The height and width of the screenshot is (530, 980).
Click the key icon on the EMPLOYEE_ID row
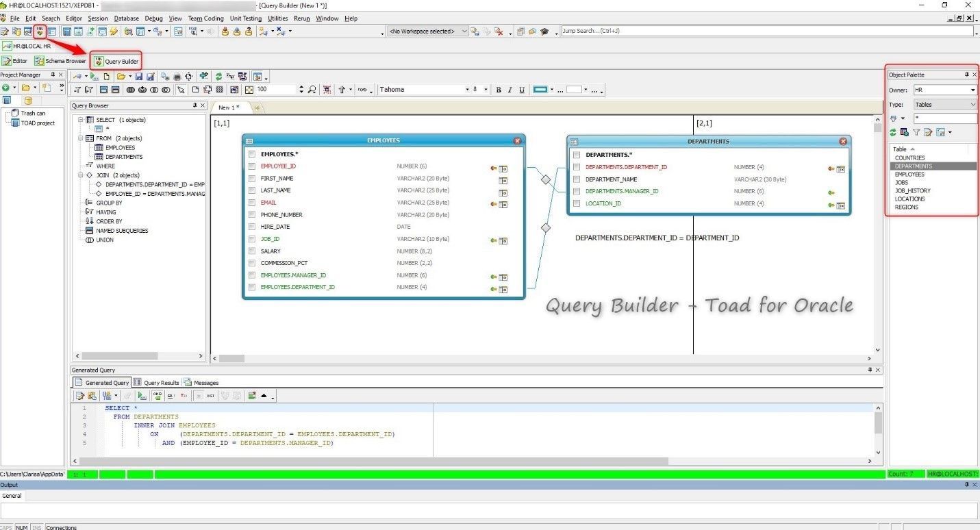click(x=493, y=168)
